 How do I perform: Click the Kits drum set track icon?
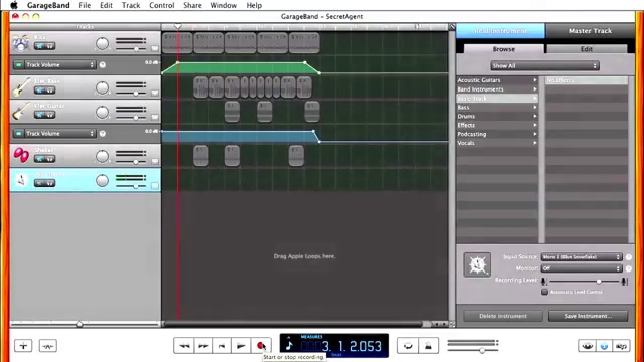21,43
